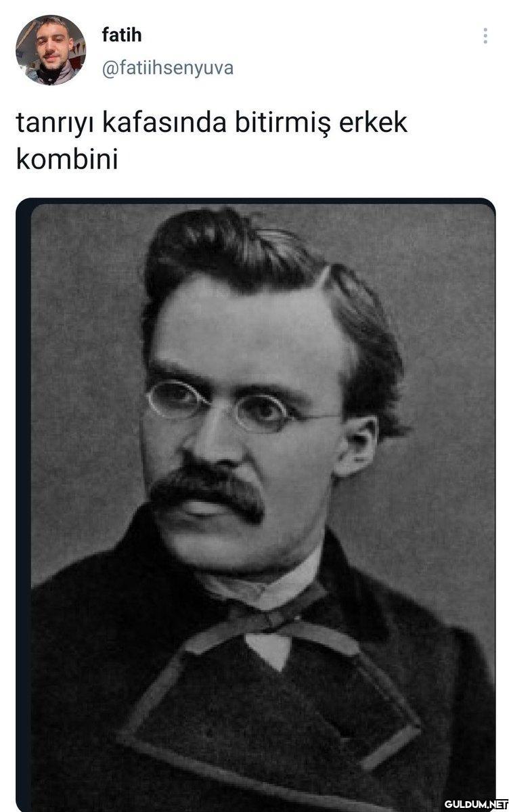
Task: Click fatih's round profile avatar
Action: [51, 50]
